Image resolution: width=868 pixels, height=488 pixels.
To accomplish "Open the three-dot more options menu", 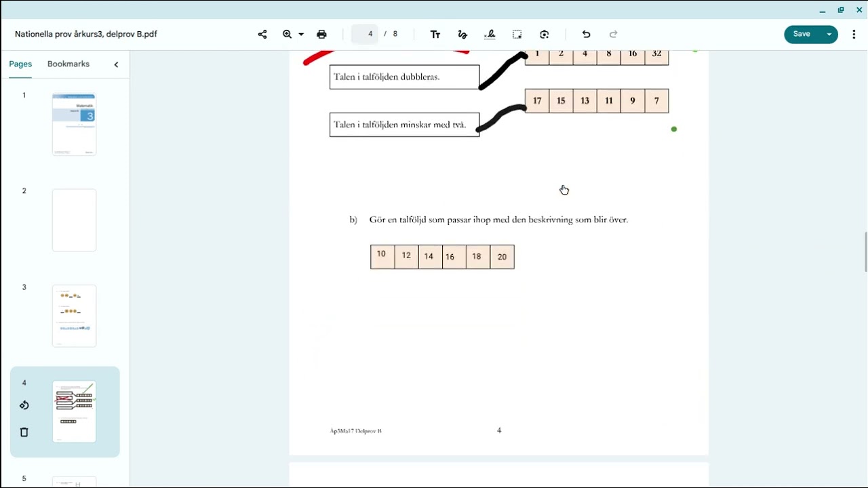I will coord(854,35).
